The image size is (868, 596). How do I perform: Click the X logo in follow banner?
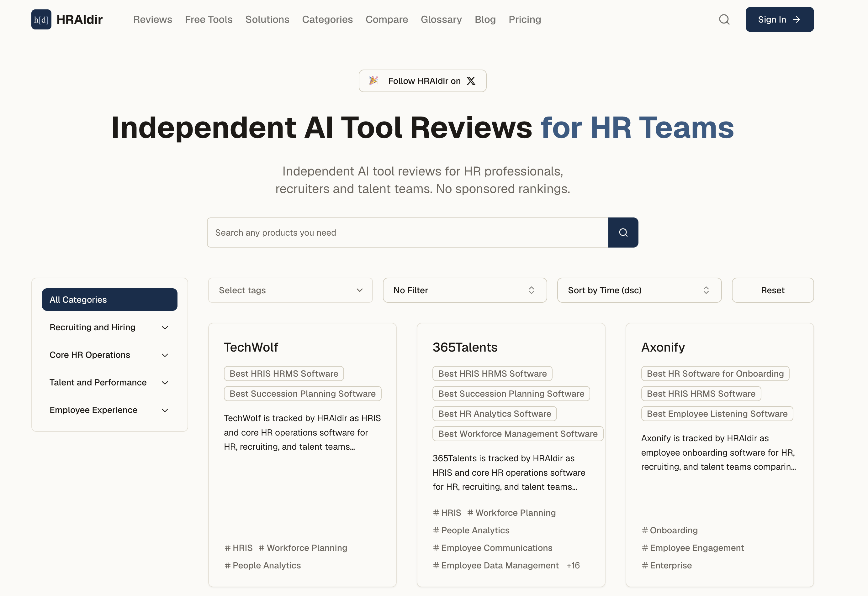pyautogui.click(x=471, y=81)
